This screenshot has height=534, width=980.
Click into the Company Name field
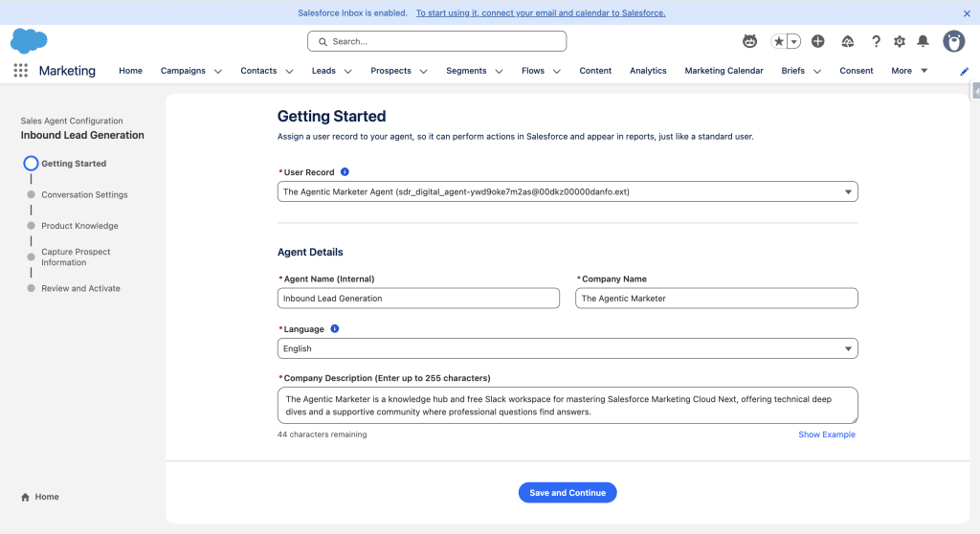point(717,299)
